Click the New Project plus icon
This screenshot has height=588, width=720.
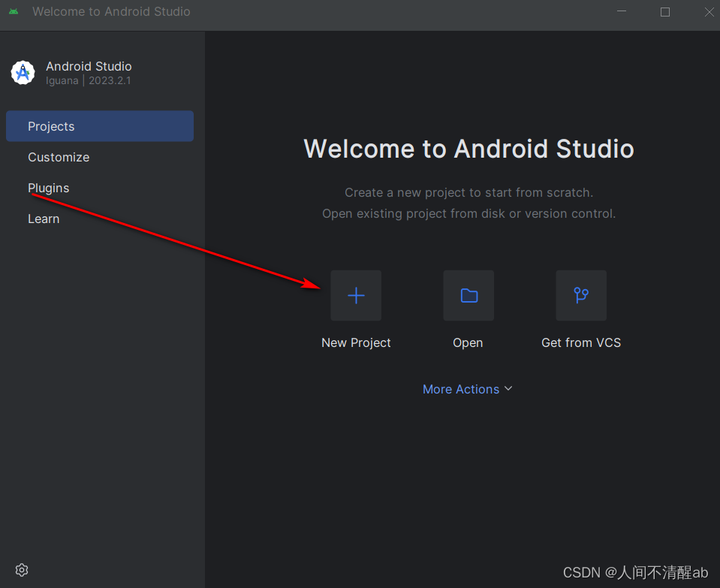(x=355, y=295)
